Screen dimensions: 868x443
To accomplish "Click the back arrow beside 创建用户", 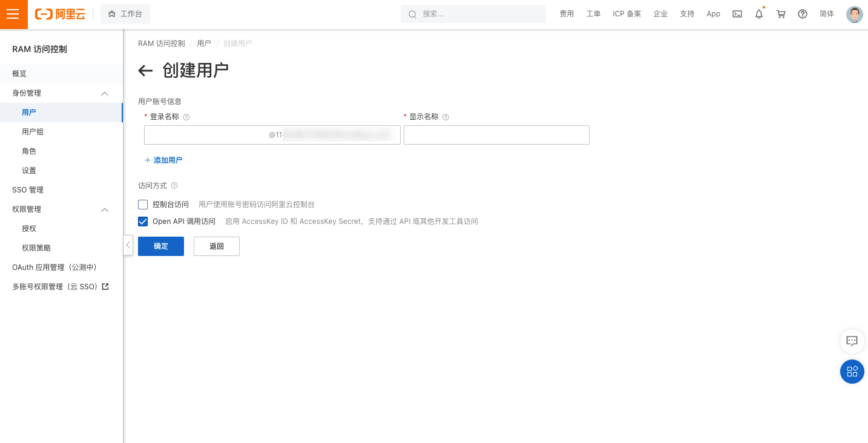I will point(145,71).
